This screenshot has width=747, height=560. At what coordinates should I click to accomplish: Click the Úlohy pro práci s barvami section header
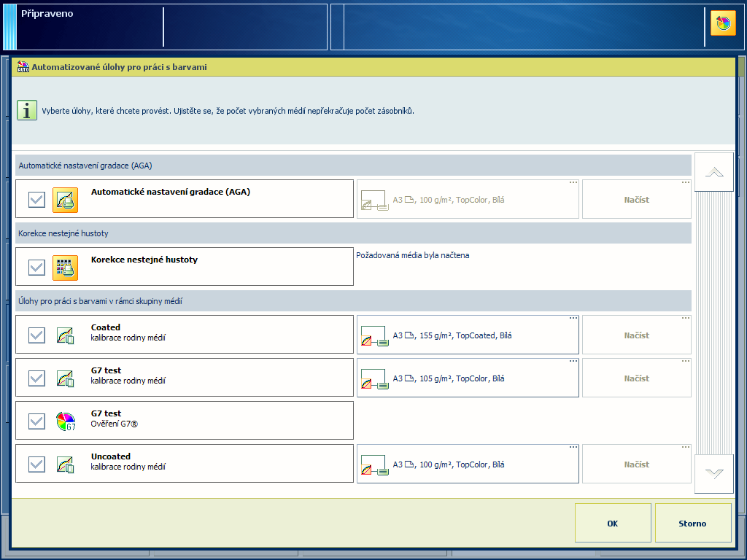click(353, 301)
